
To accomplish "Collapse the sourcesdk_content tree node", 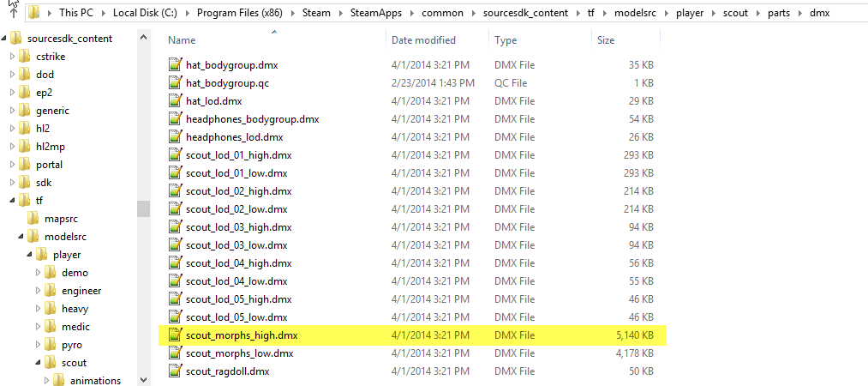I will coord(4,39).
